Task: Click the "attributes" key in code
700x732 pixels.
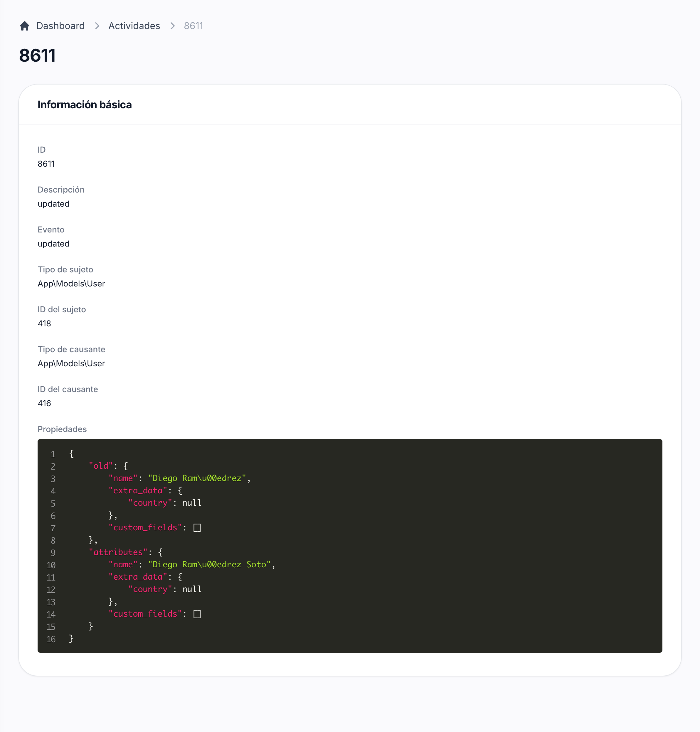Action: [x=118, y=552]
